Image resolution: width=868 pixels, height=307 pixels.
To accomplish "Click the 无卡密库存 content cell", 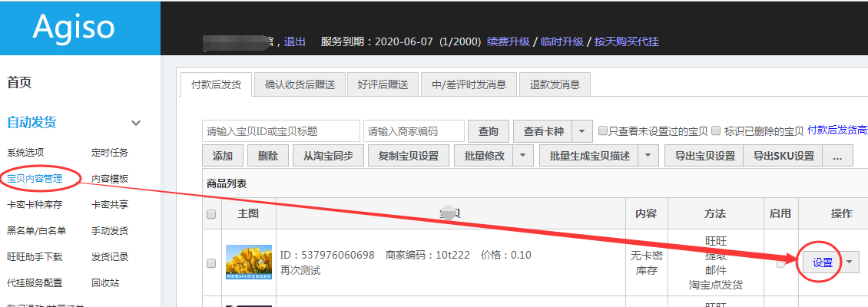I will coord(647,262).
